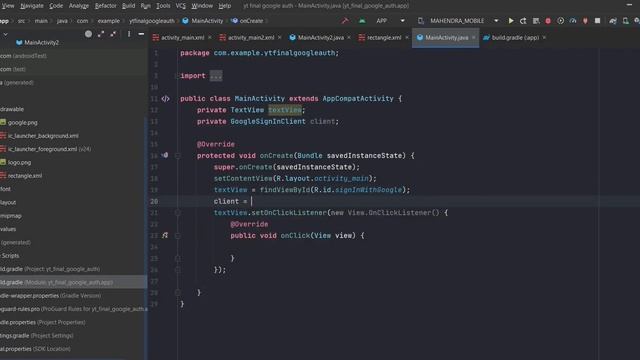Click the MainActivity breadcrumb

click(203, 20)
